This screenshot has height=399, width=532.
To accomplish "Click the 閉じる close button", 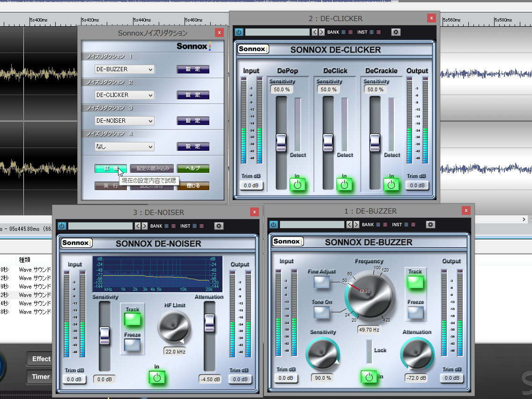I will click(x=193, y=185).
